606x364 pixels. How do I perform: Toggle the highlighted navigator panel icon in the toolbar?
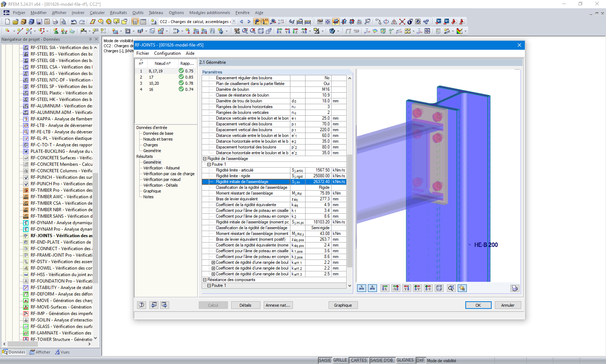pos(135,22)
